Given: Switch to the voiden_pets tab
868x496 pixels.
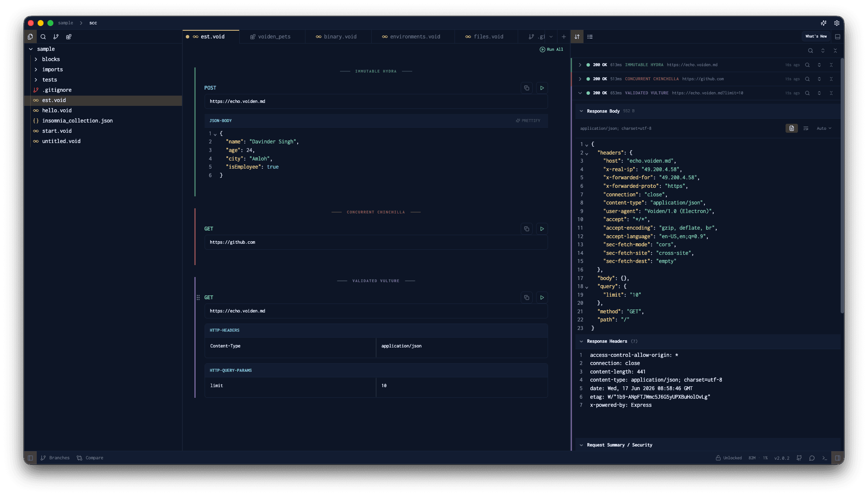Looking at the screenshot, I should pos(273,37).
